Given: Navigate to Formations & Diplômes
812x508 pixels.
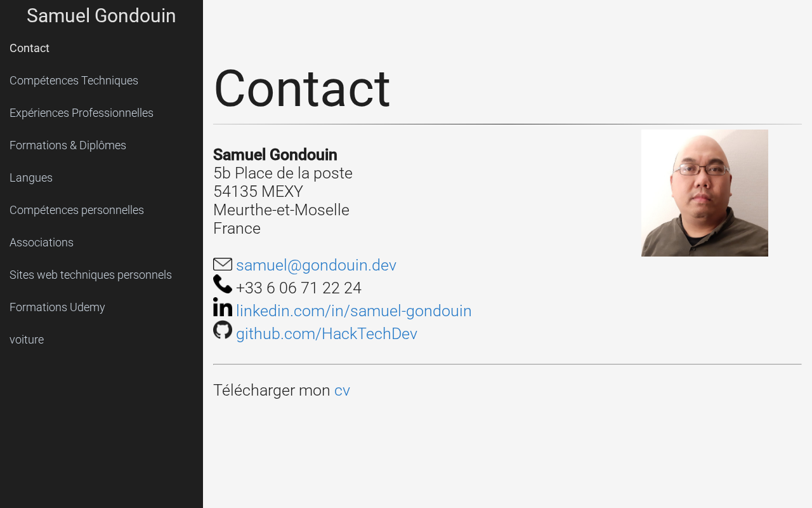Looking at the screenshot, I should coord(68,145).
